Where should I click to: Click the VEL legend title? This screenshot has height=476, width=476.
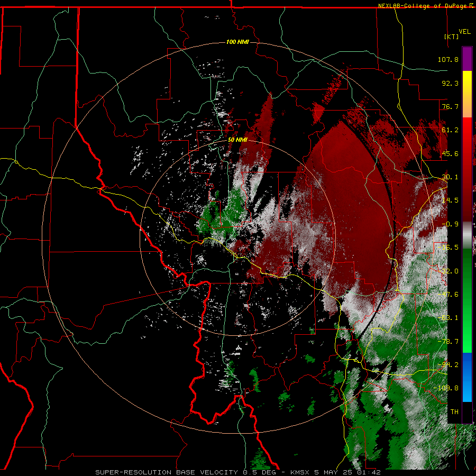click(465, 32)
